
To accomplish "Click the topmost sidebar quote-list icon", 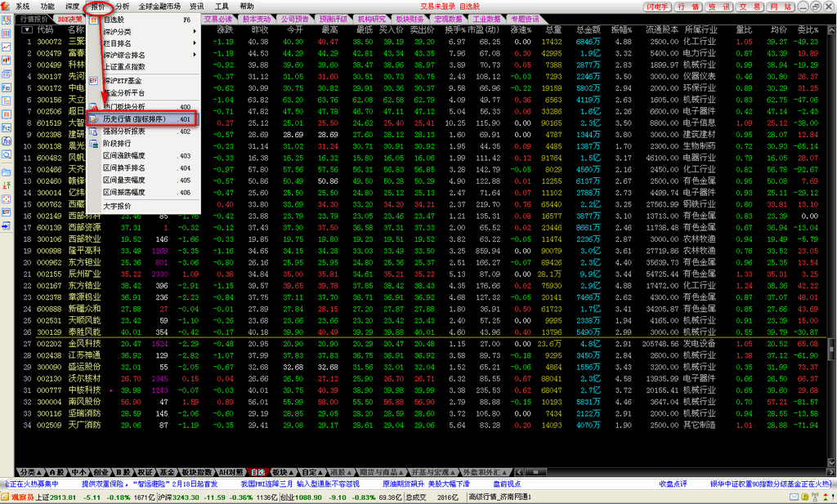I will pyautogui.click(x=6, y=20).
